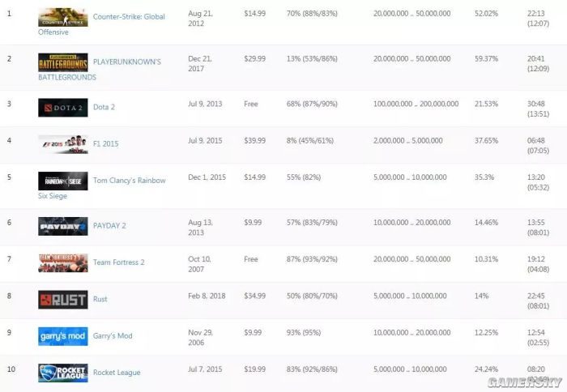Click the Rust logo thumbnail
The height and width of the screenshot is (392, 567).
point(63,300)
